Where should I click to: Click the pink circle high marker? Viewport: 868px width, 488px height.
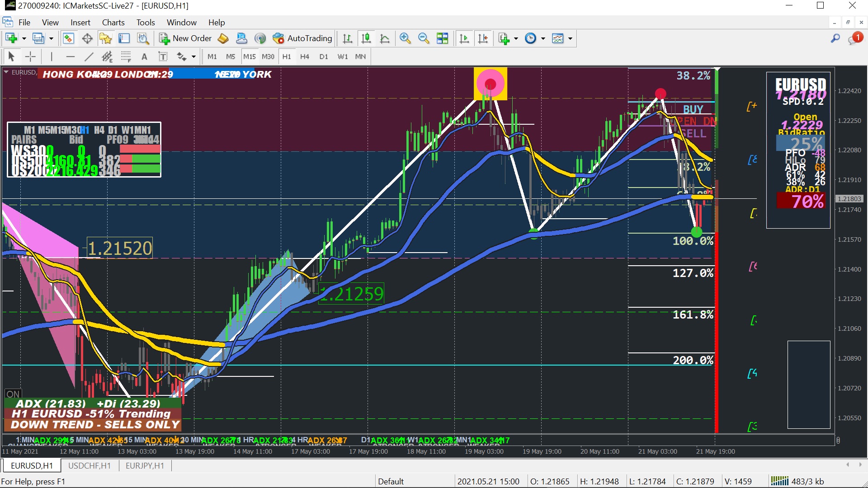490,84
